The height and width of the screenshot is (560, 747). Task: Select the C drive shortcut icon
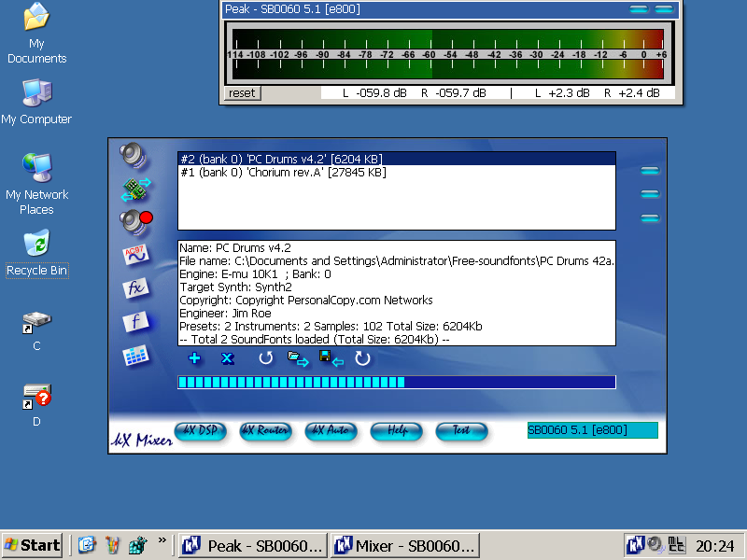[x=36, y=331]
